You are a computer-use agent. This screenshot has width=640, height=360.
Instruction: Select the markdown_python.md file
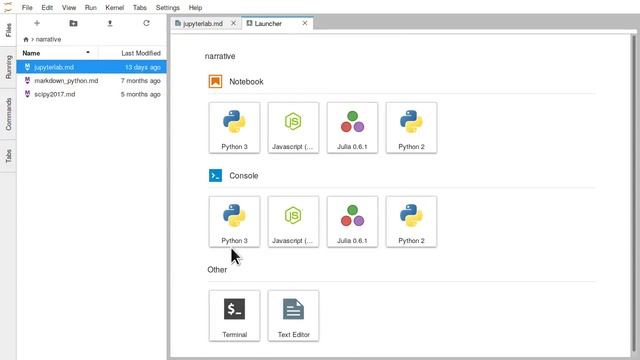click(91, 81)
